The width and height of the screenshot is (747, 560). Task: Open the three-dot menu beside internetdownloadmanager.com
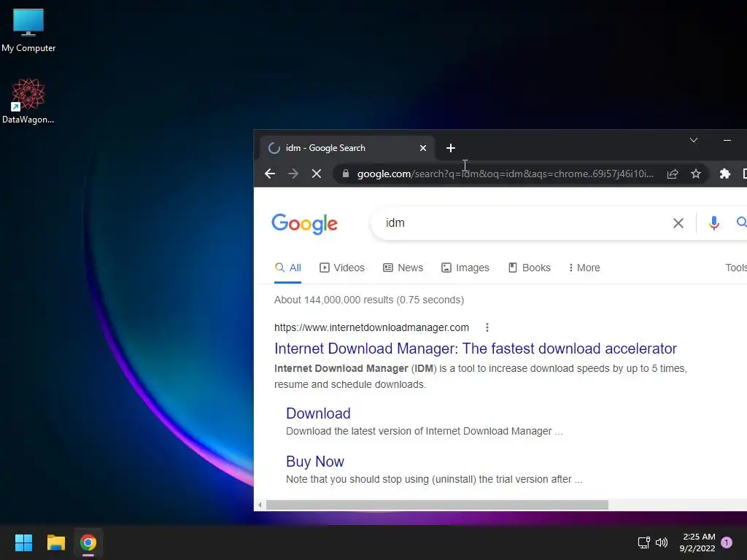pos(487,327)
